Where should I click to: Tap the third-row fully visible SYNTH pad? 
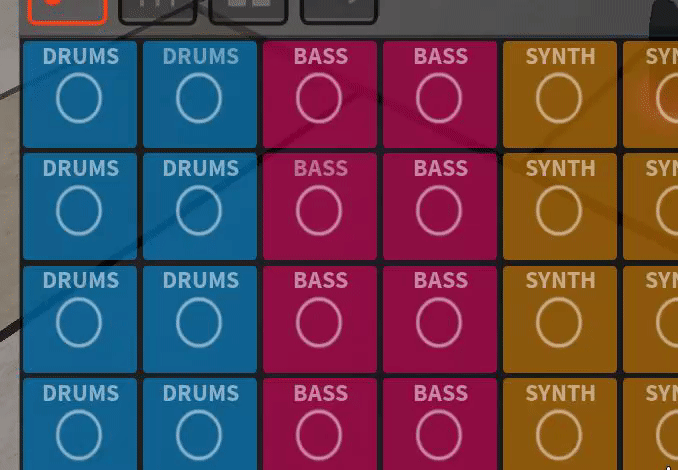[x=560, y=319]
